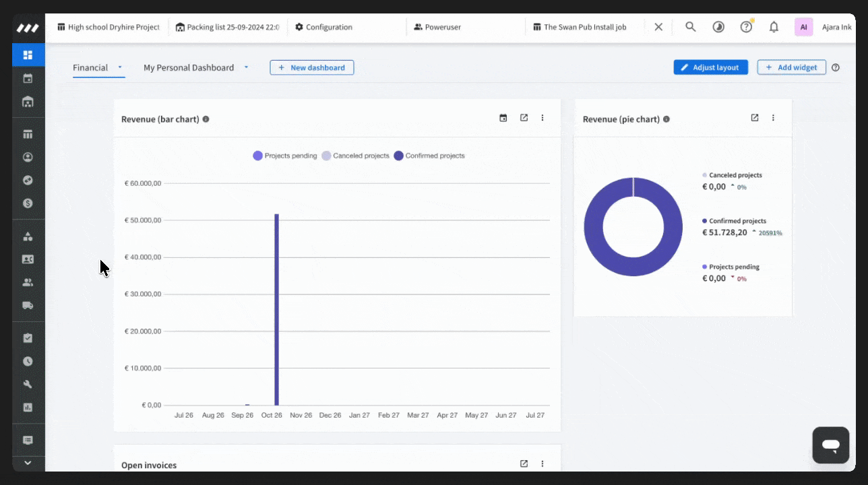Screen dimensions: 868x485
Task: Click the Add widget button
Action: coord(791,67)
